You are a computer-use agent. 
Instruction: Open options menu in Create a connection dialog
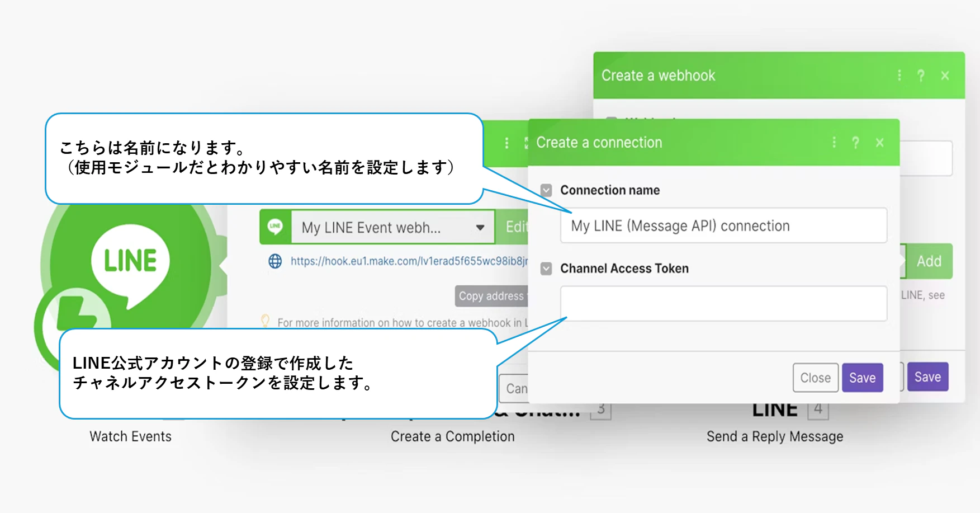(x=834, y=143)
